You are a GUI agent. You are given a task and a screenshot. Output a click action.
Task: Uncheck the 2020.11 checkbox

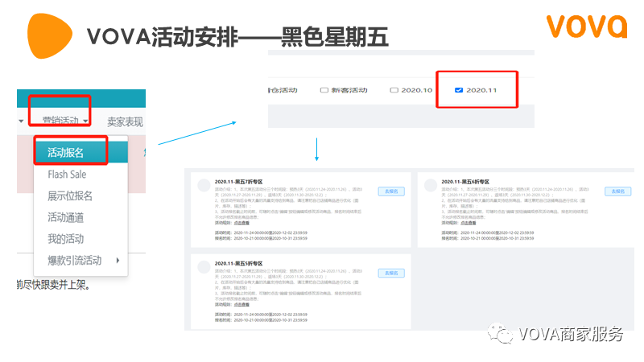tap(459, 90)
